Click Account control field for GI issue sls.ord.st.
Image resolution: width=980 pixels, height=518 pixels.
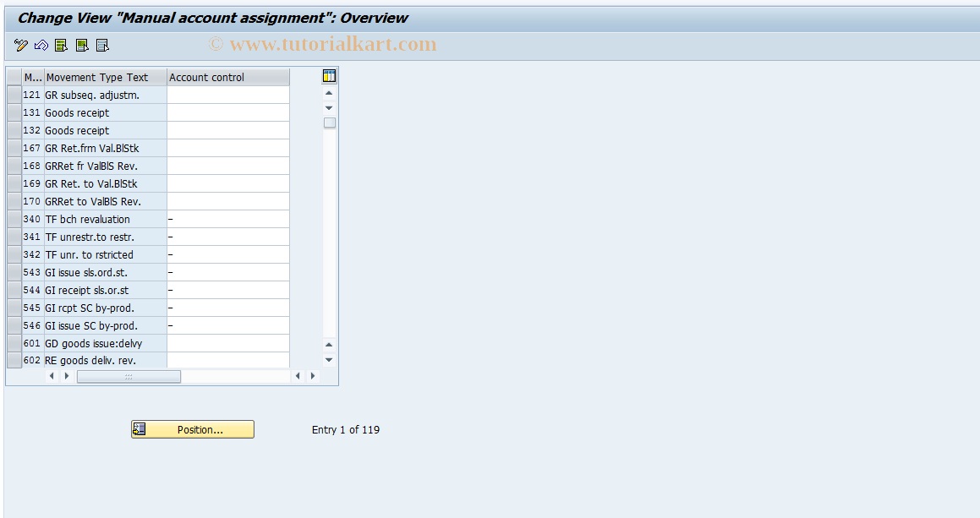228,272
